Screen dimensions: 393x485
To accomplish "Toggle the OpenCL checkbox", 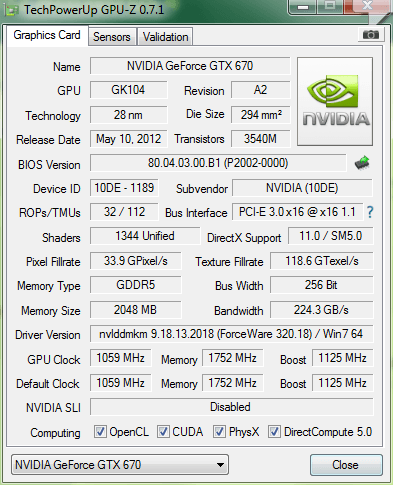I will (x=100, y=431).
